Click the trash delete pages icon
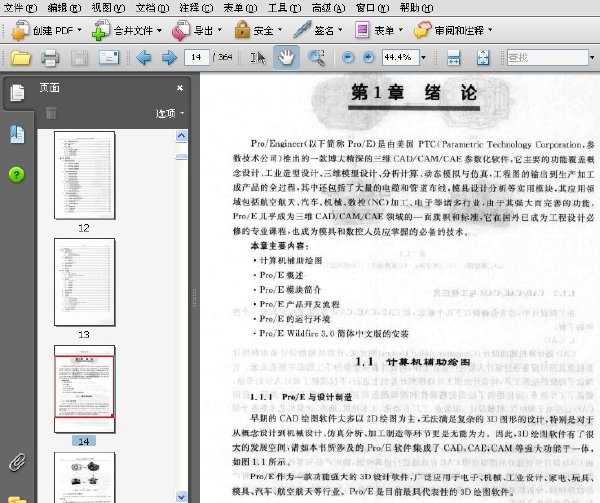The width and height of the screenshot is (600, 503). pos(51,113)
